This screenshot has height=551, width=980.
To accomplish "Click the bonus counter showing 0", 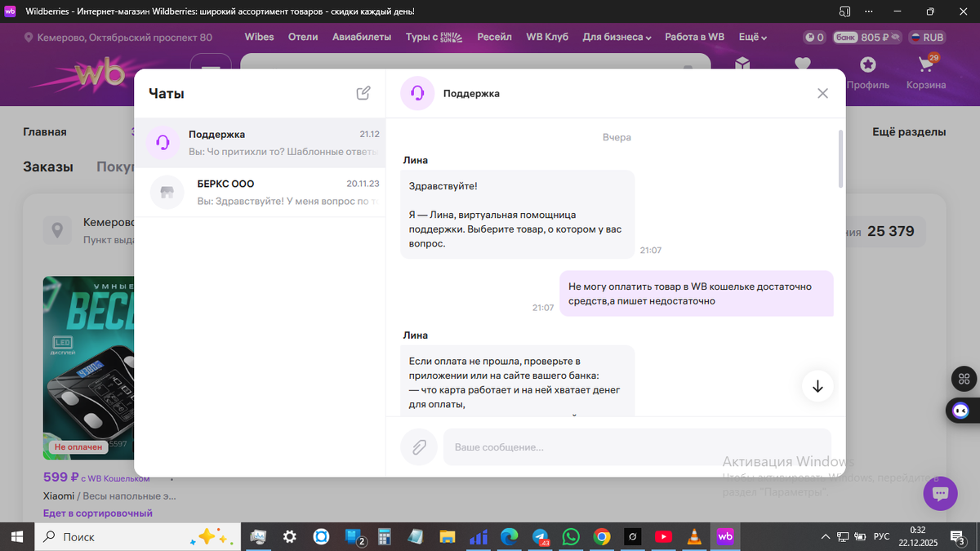I will point(814,38).
